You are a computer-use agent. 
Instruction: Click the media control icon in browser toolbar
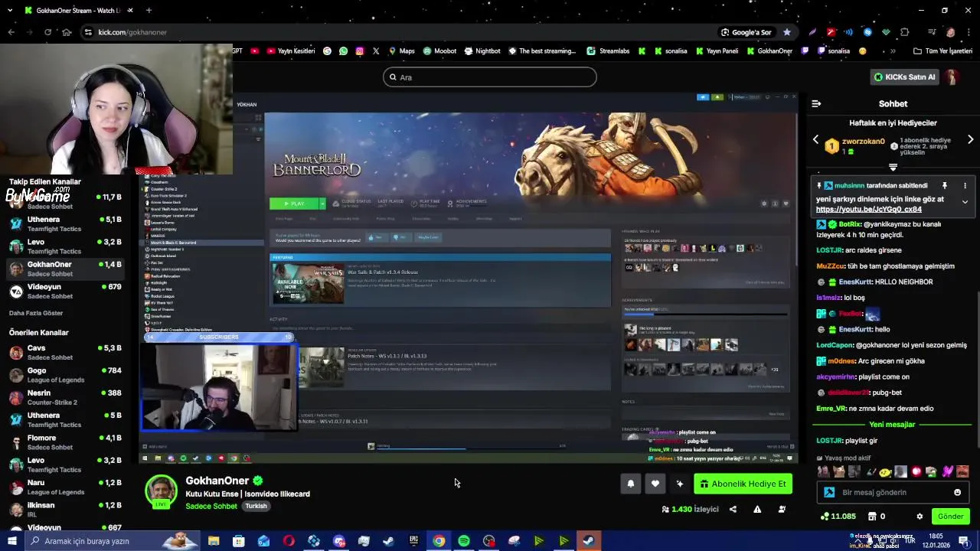(x=932, y=32)
